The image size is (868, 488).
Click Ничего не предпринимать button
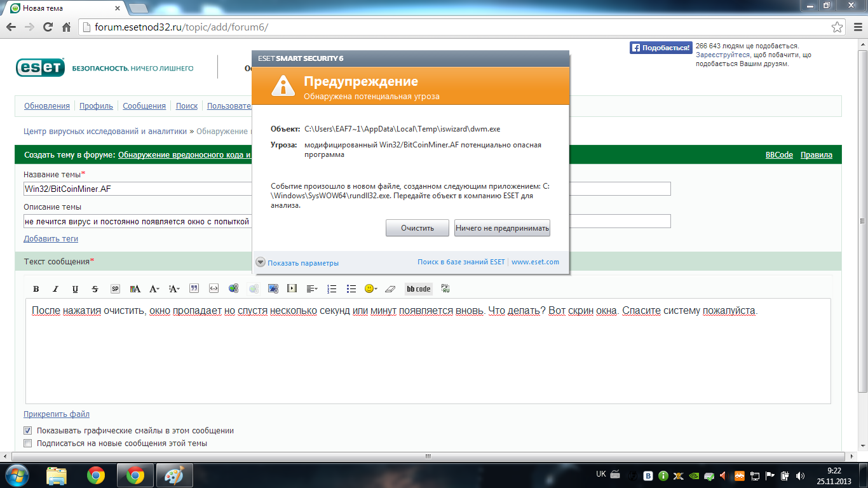[502, 228]
